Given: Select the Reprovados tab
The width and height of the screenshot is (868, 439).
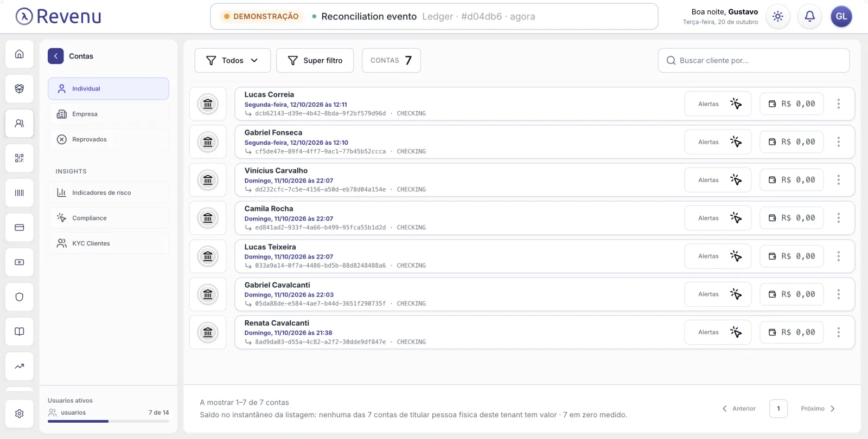Looking at the screenshot, I should pyautogui.click(x=108, y=140).
